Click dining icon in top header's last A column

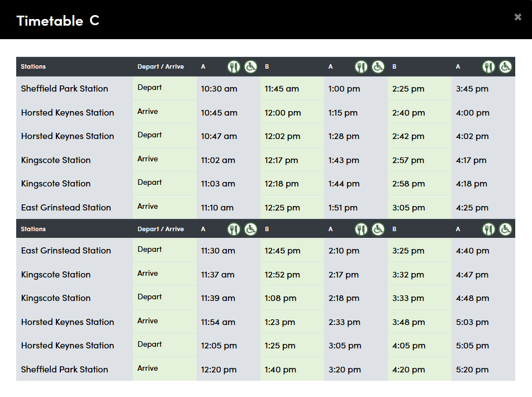coord(489,67)
